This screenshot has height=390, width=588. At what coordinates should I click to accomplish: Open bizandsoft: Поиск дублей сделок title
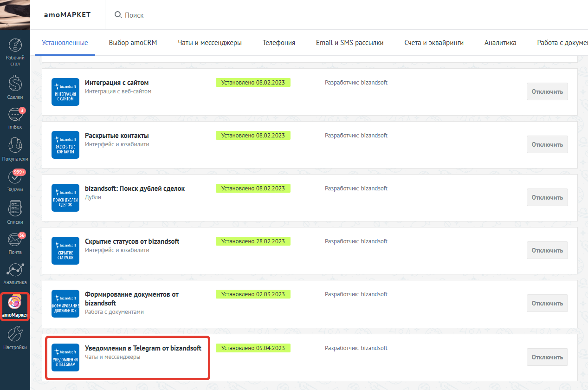(135, 188)
